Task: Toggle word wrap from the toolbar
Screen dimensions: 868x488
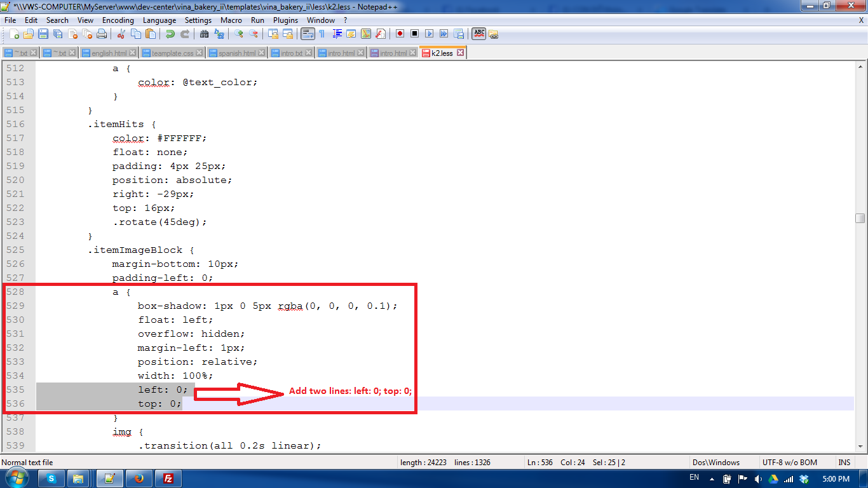Action: point(306,33)
